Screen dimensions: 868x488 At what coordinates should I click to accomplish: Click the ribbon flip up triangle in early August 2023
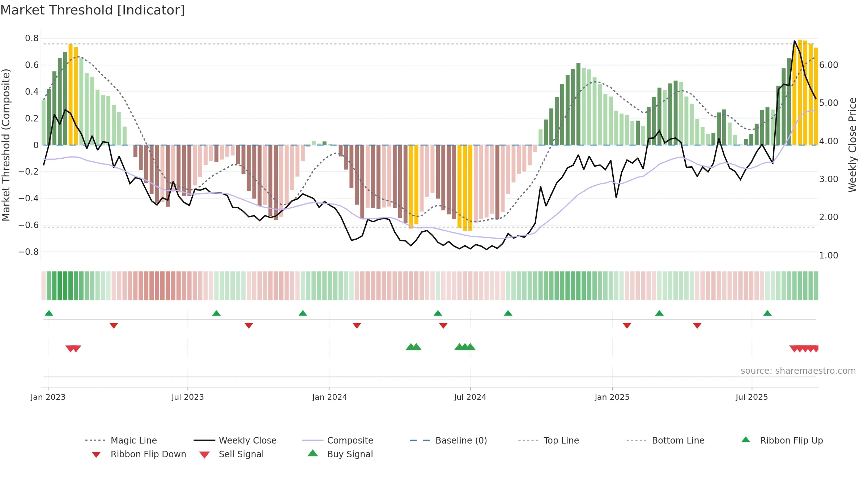[x=216, y=313]
